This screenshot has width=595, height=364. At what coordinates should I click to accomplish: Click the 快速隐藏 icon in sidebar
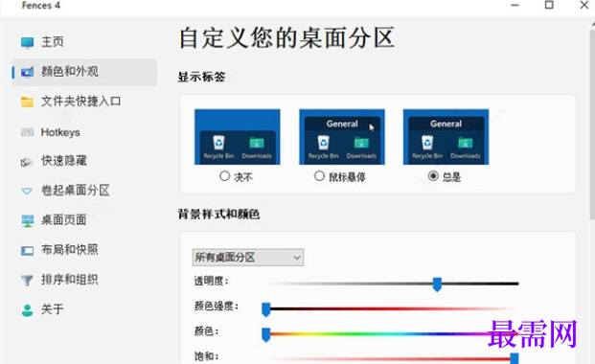(x=27, y=162)
